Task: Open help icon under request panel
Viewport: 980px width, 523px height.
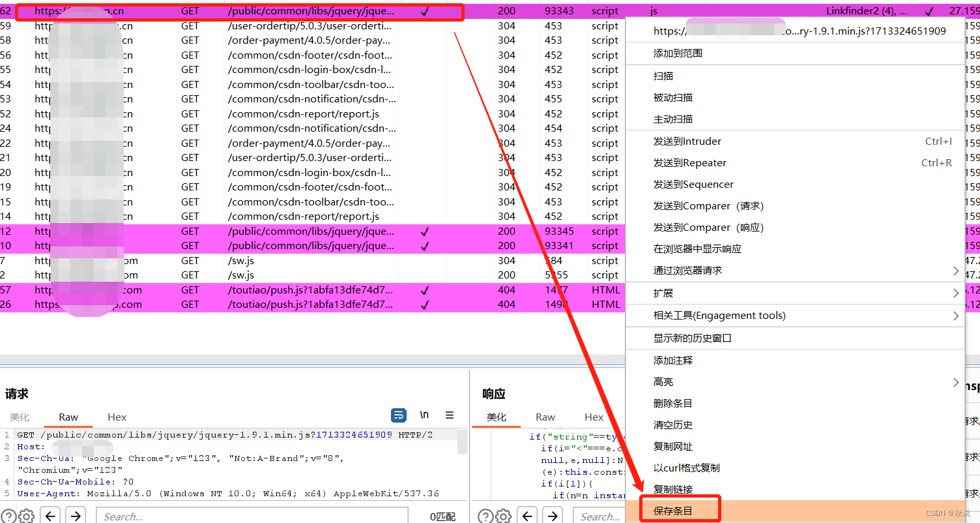Action: tap(9, 516)
